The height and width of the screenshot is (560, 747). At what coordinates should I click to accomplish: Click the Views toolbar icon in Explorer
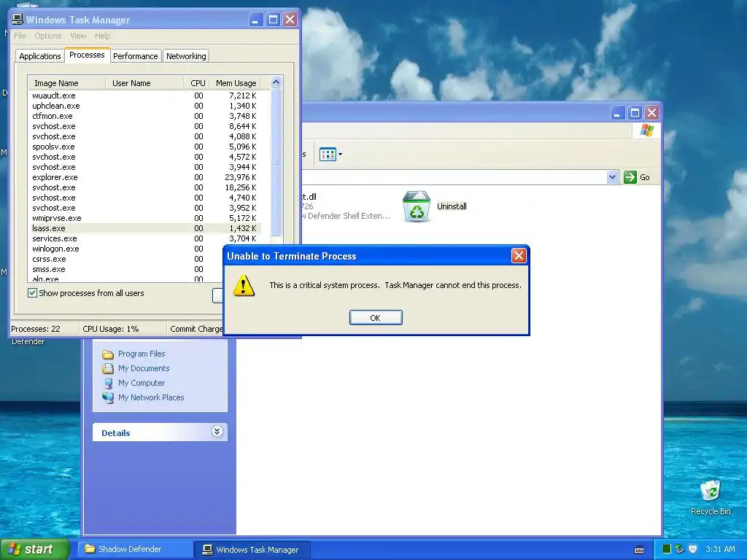pos(328,155)
